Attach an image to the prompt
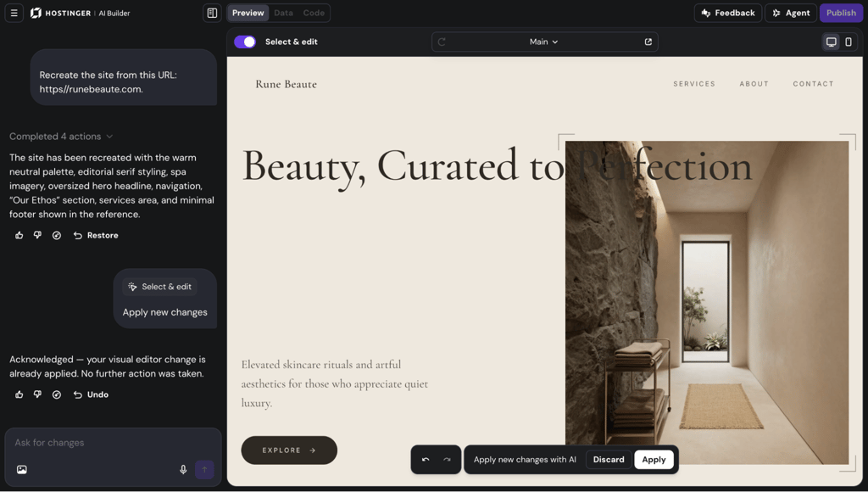Screen dimensions: 868x492 coord(21,469)
